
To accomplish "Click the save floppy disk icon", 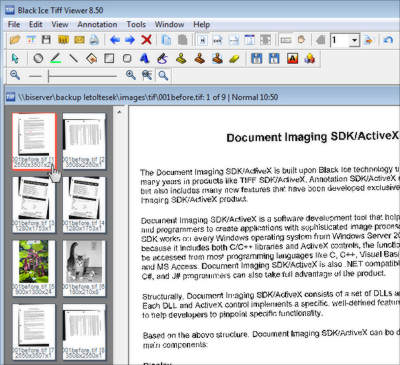I will [46, 40].
